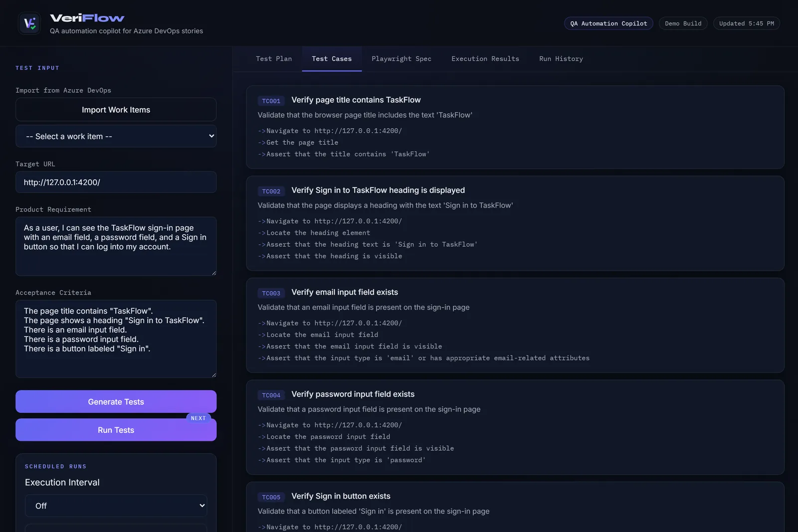Switch to the Test Cases tab
The width and height of the screenshot is (798, 532).
pyautogui.click(x=332, y=59)
